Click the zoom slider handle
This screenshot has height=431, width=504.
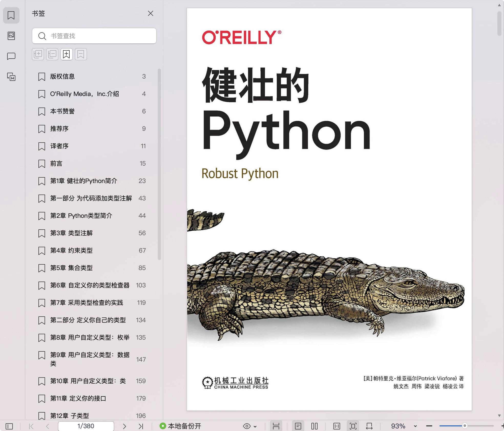pos(465,426)
